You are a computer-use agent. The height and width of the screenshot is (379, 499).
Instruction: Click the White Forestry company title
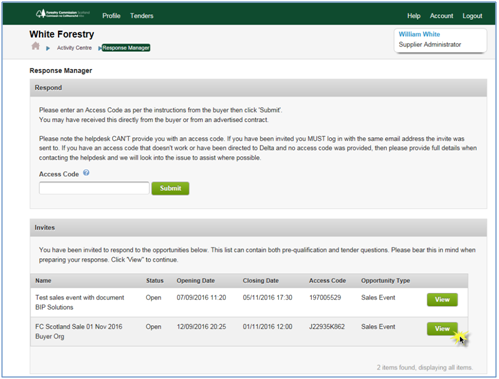(x=62, y=34)
